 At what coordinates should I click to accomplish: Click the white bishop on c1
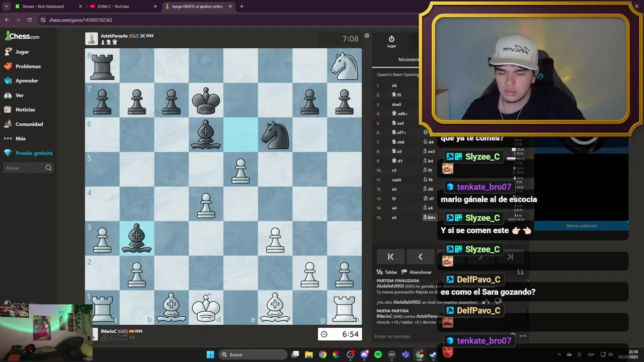point(172,307)
